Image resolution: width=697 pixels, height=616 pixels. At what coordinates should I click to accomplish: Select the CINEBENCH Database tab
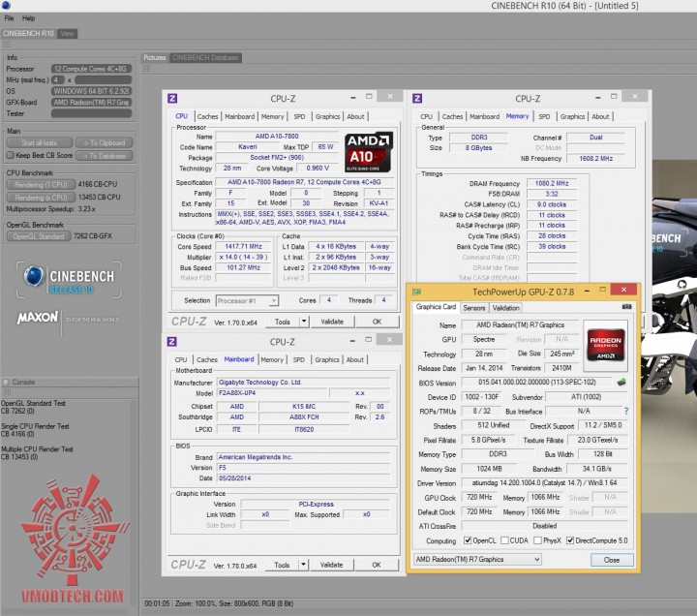(205, 57)
